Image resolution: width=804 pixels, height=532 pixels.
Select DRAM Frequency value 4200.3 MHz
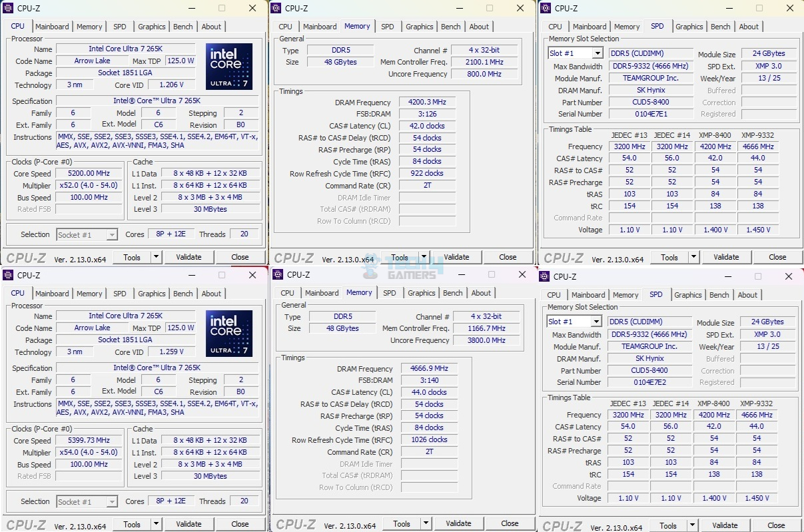pos(427,103)
